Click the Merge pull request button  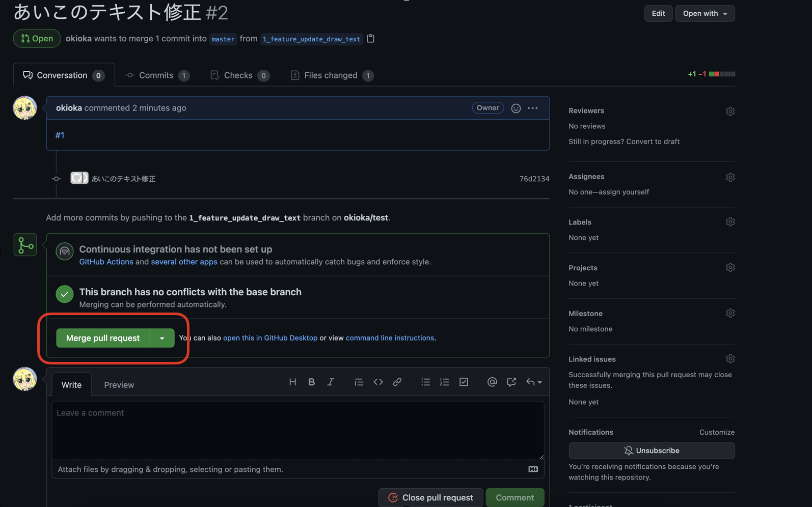(103, 338)
